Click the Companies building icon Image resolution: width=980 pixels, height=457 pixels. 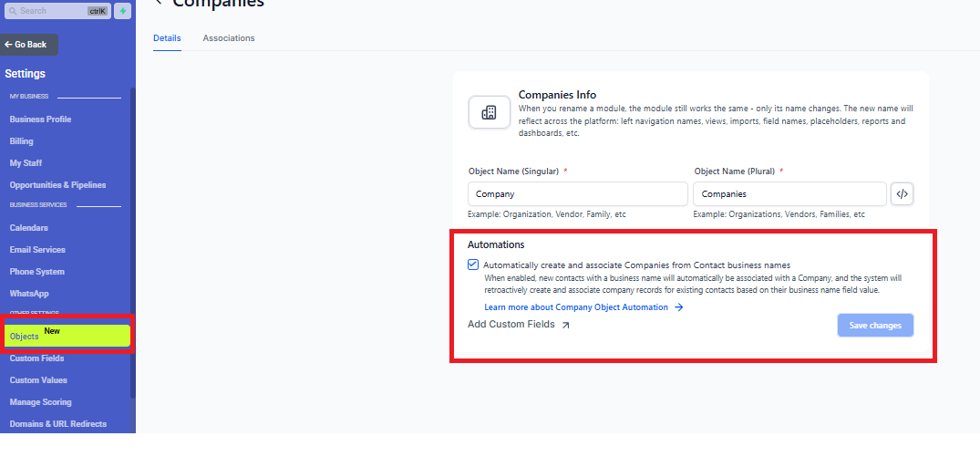(x=489, y=112)
